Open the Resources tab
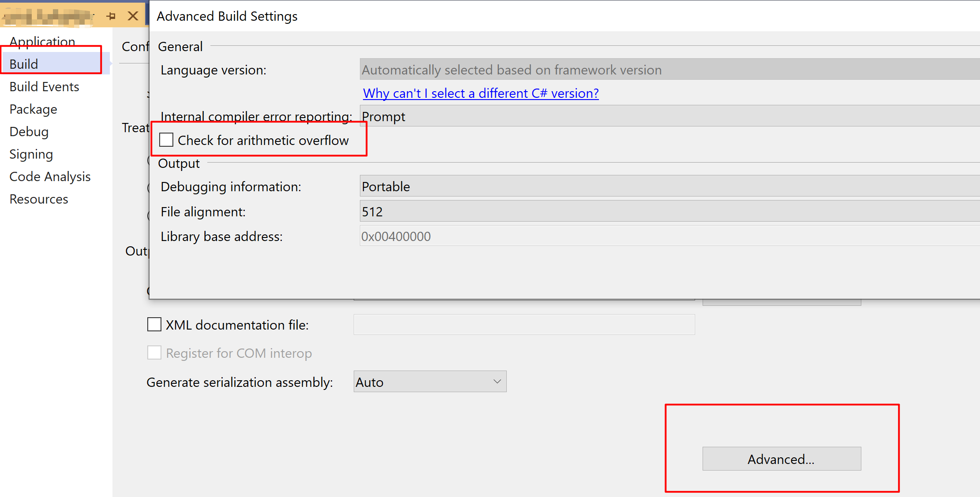The height and width of the screenshot is (497, 980). [39, 199]
